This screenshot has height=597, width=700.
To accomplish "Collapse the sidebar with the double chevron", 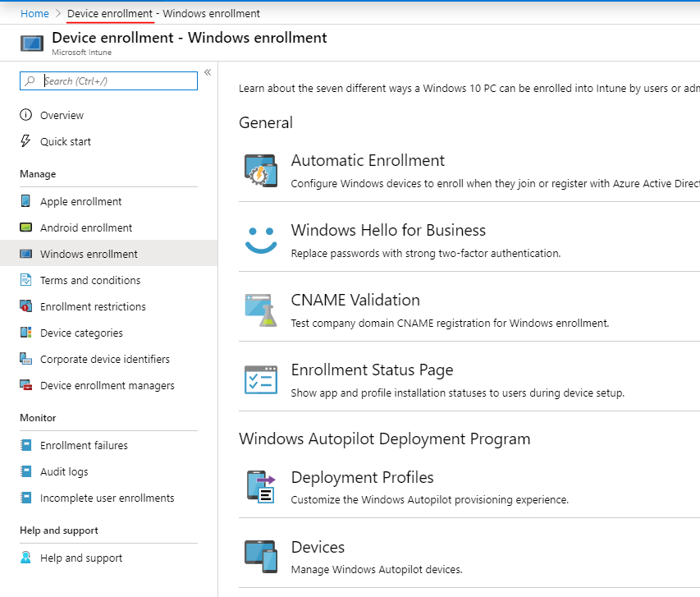I will pos(208,71).
